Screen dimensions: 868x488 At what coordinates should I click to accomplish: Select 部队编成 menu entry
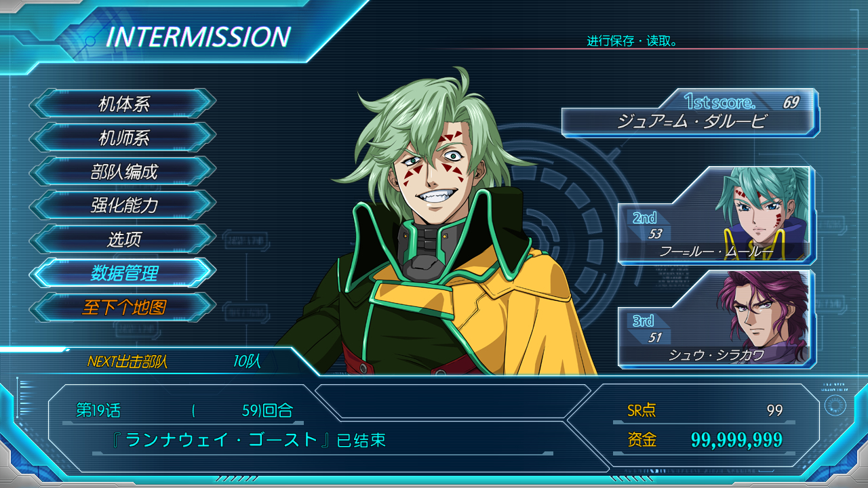coord(123,171)
